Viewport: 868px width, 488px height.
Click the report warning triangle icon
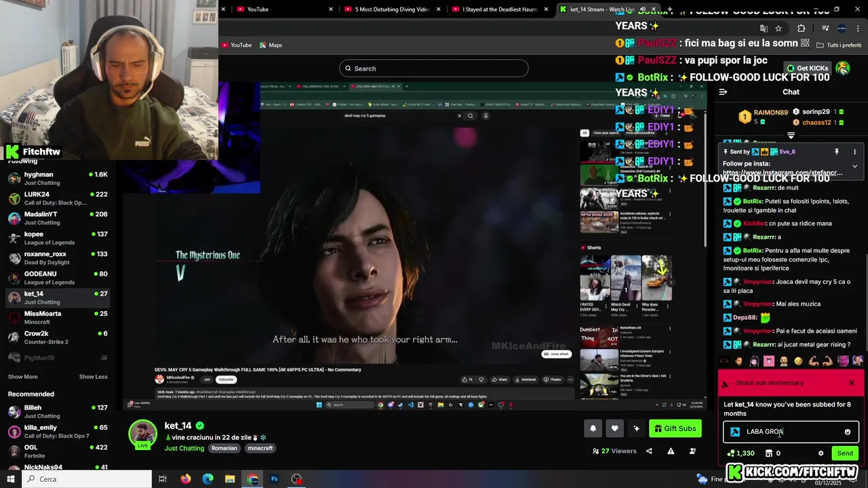[x=671, y=451]
